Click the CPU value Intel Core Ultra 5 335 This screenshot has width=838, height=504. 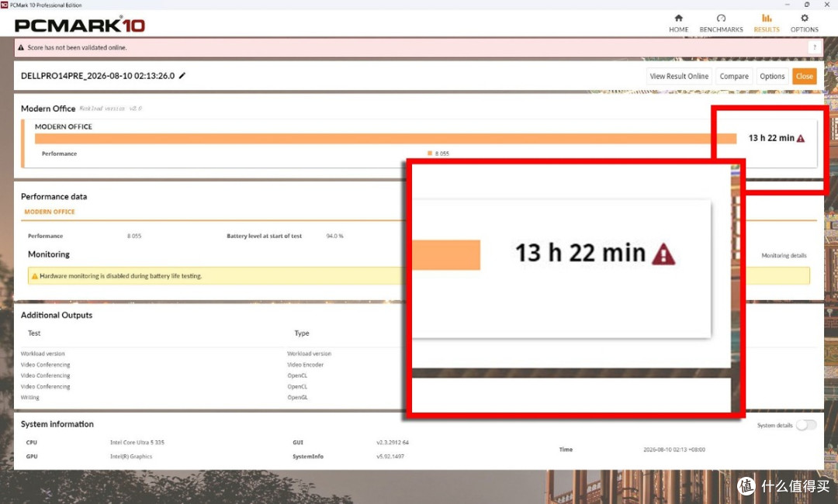tap(137, 443)
